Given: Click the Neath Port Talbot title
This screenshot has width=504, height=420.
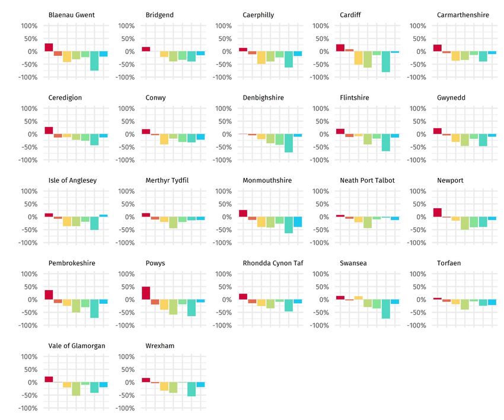Looking at the screenshot, I should tap(367, 180).
